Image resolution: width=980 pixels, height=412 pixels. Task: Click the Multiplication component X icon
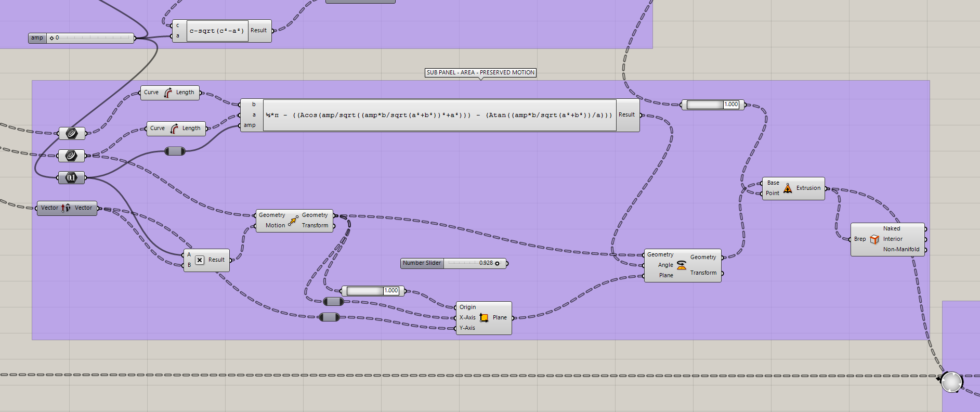click(x=200, y=260)
